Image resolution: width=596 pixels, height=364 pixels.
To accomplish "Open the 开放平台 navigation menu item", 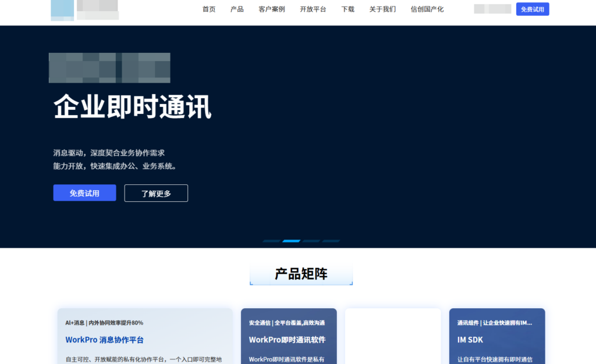I will [312, 9].
